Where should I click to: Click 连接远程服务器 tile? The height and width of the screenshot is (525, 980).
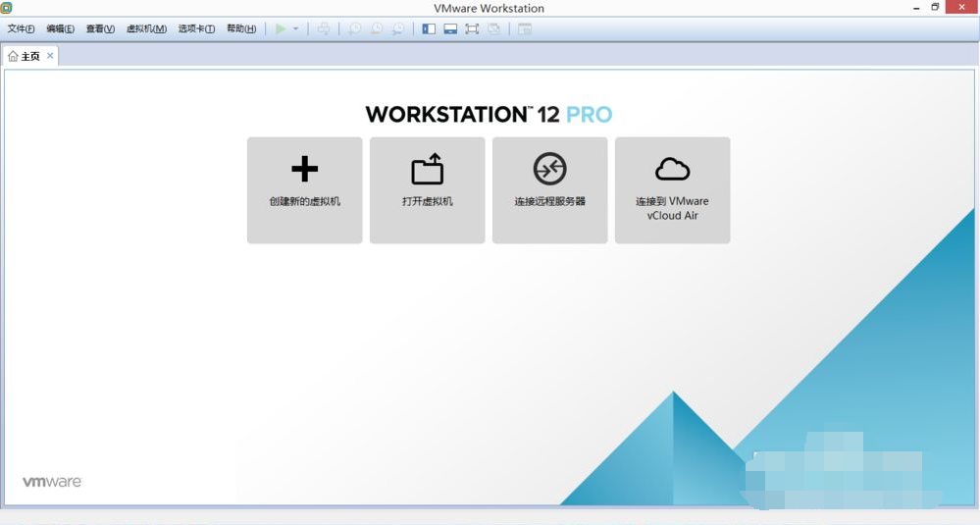[x=549, y=189]
